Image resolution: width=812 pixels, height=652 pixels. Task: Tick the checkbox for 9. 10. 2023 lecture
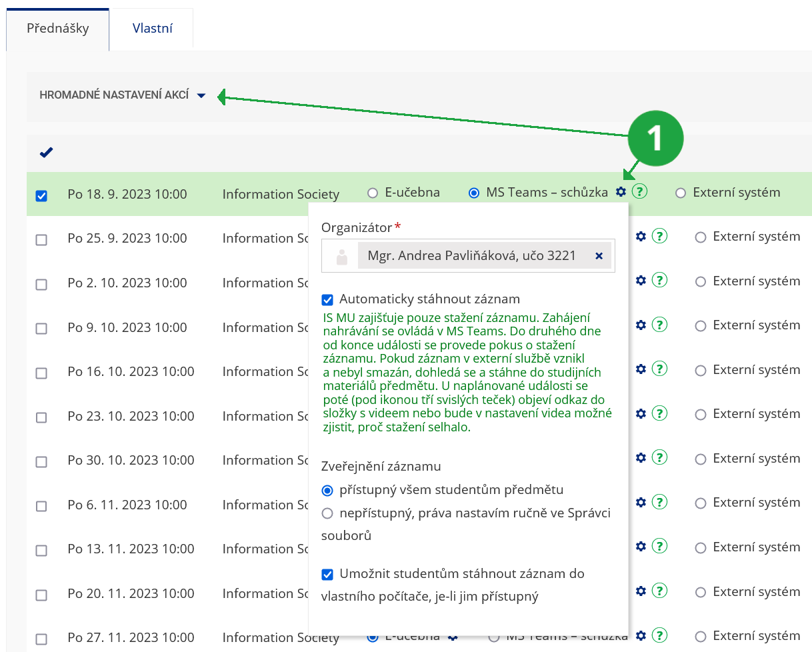[x=41, y=329]
